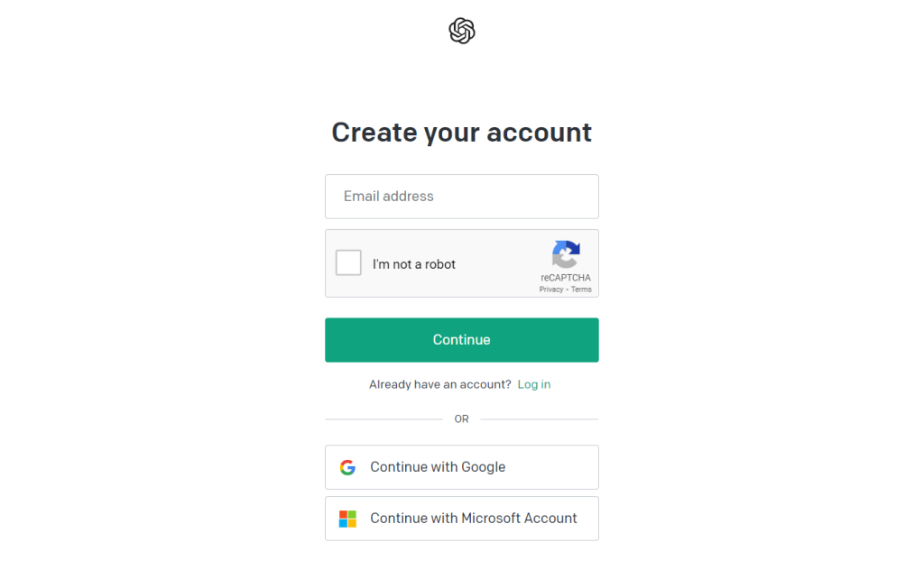
Task: Click the reCAPTCHA arrows logo
Action: coord(566,253)
